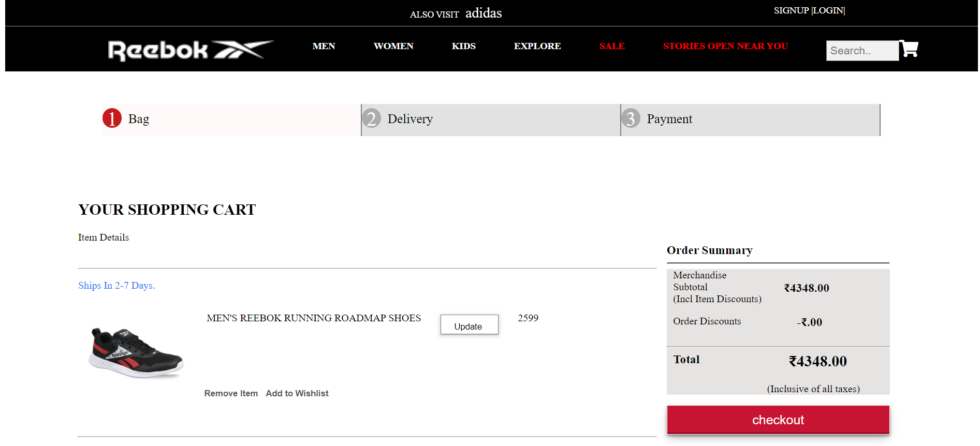Viewport: 980px width, 446px height.
Task: Click the YOUR SHOPPING CART heading
Action: 167,210
